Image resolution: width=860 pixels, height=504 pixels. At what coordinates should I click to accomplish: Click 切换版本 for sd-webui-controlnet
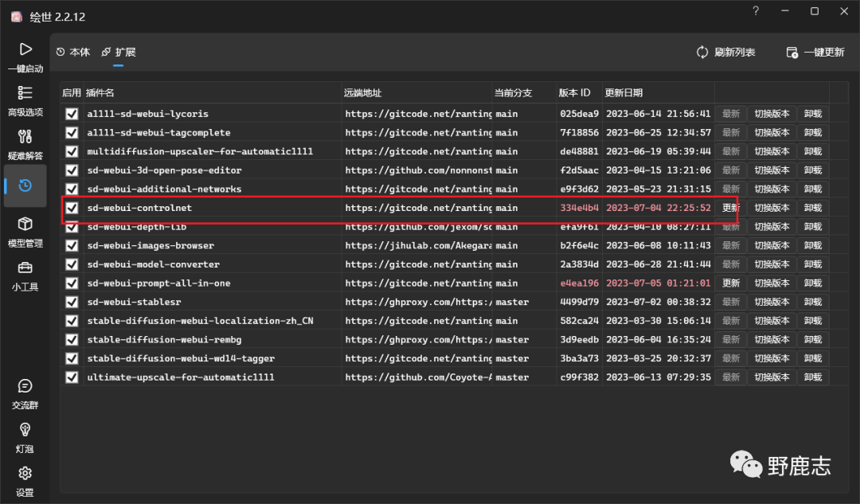[x=772, y=208]
